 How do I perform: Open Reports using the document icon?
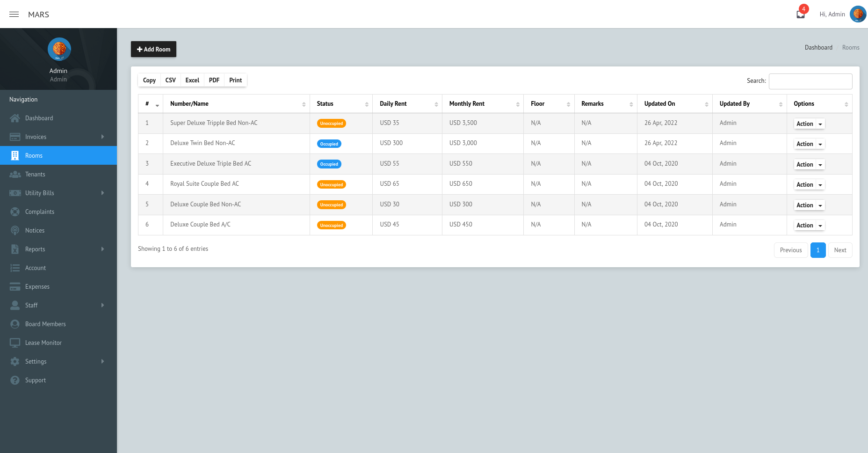15,249
